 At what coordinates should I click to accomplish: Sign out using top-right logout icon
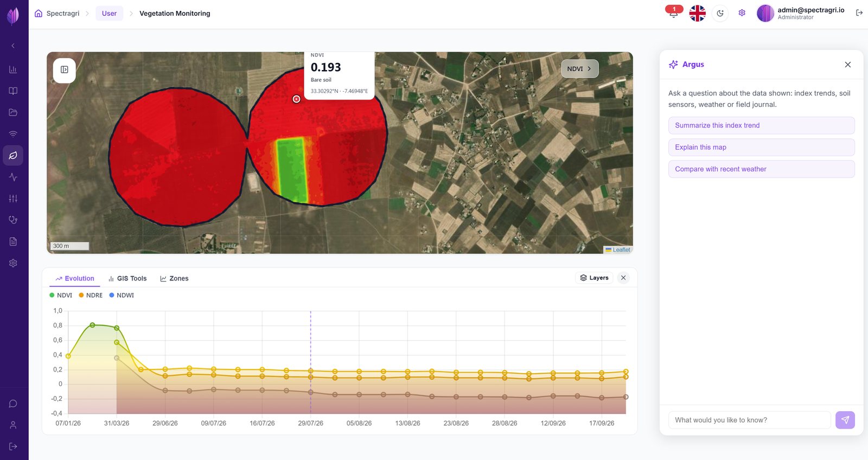pos(859,13)
